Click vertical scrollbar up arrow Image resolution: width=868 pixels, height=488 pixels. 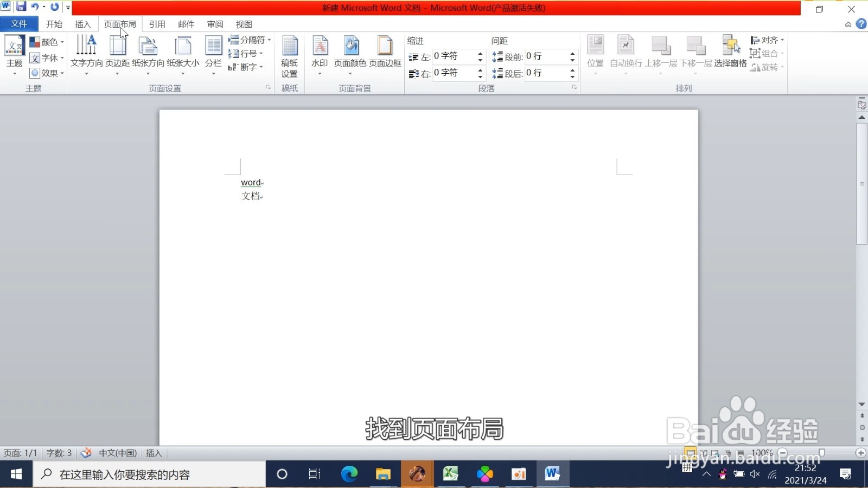[861, 117]
